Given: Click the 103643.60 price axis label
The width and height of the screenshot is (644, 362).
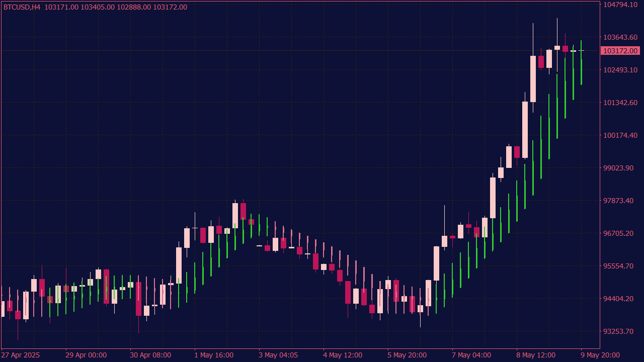Looking at the screenshot, I should (x=620, y=37).
